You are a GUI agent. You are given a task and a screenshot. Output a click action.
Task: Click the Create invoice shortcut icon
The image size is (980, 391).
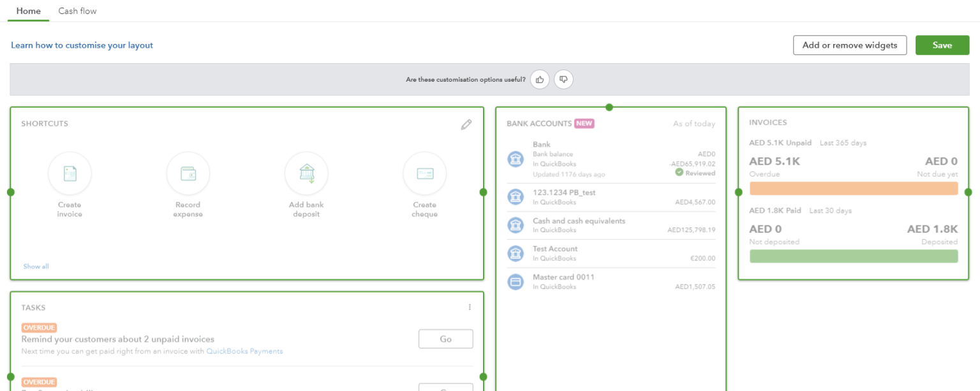coord(70,173)
